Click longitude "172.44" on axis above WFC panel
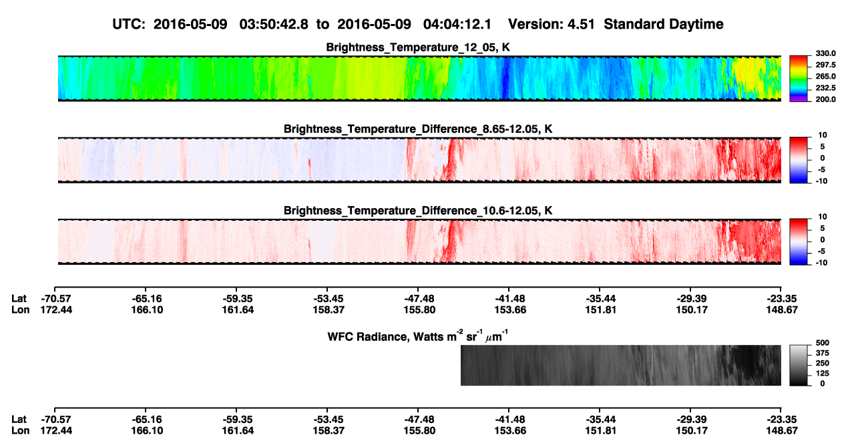 tap(56, 310)
